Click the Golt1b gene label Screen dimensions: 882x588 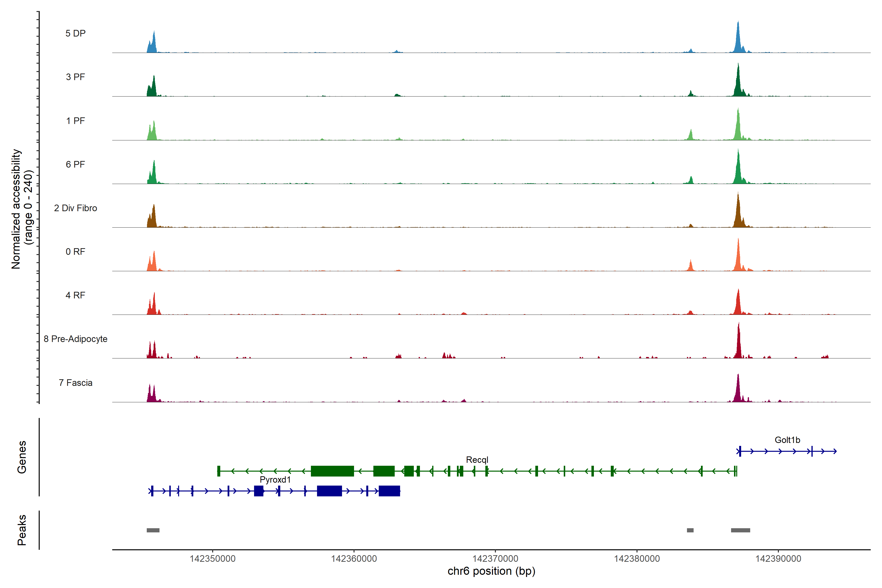point(787,440)
